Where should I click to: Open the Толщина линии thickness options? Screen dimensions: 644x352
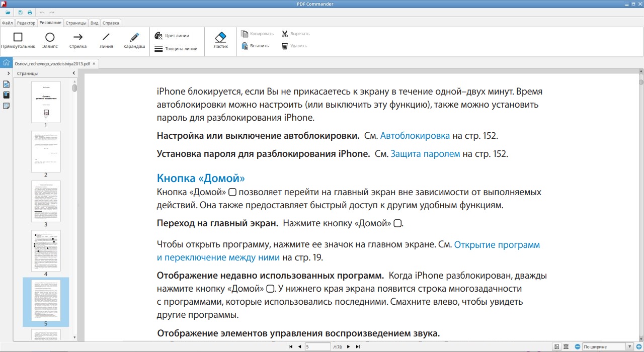176,49
